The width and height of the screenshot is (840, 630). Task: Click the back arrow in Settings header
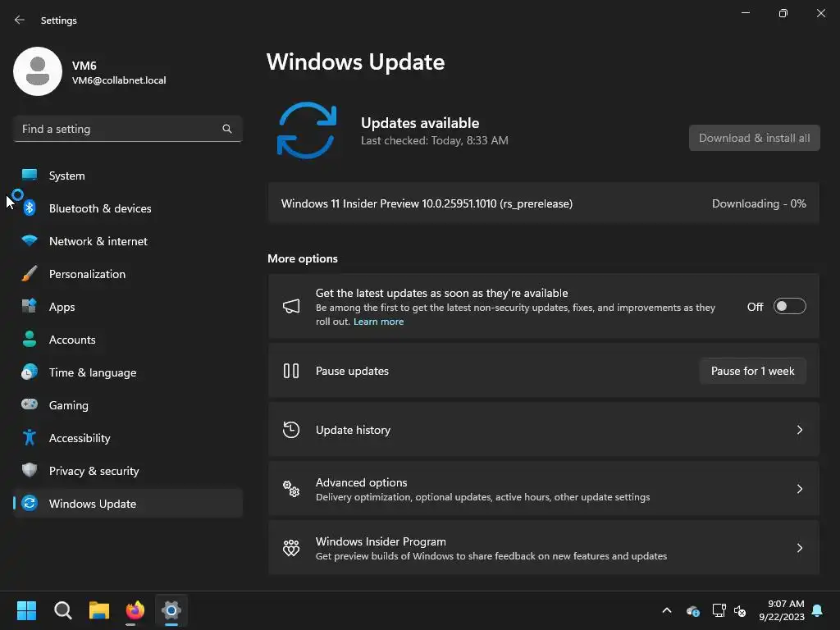coord(20,20)
